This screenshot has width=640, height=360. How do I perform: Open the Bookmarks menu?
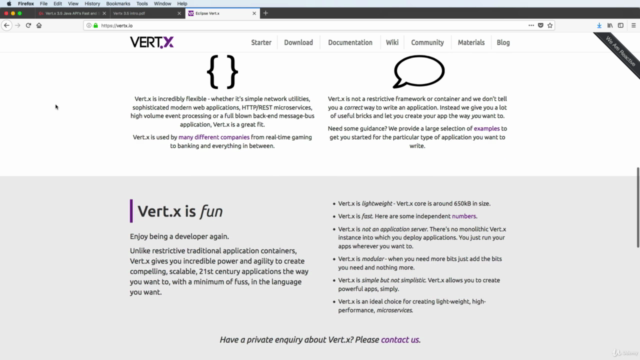click(118, 3)
